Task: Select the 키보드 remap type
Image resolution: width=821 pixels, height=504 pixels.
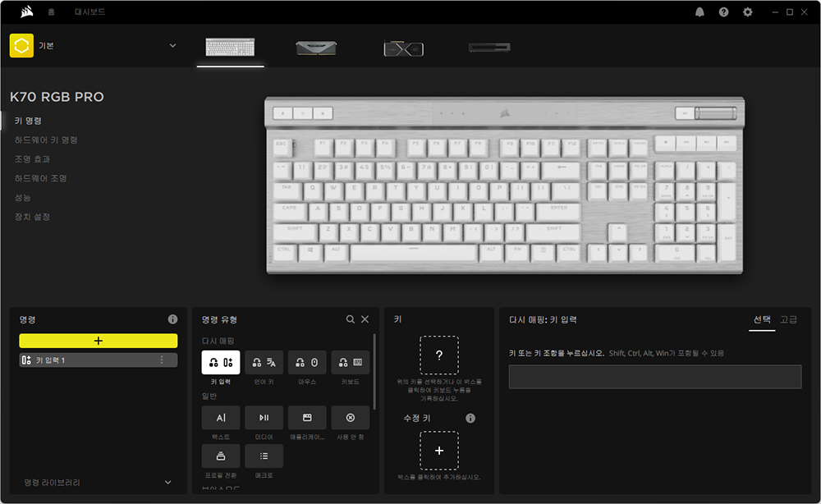Action: pos(351,362)
